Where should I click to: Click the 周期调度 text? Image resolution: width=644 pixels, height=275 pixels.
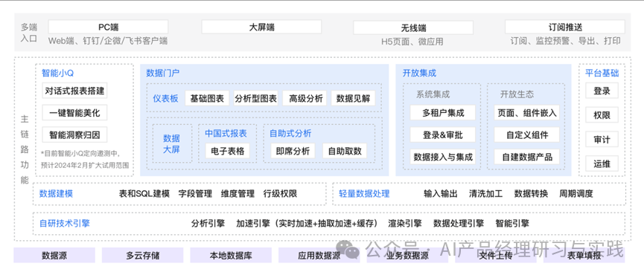[x=576, y=194]
